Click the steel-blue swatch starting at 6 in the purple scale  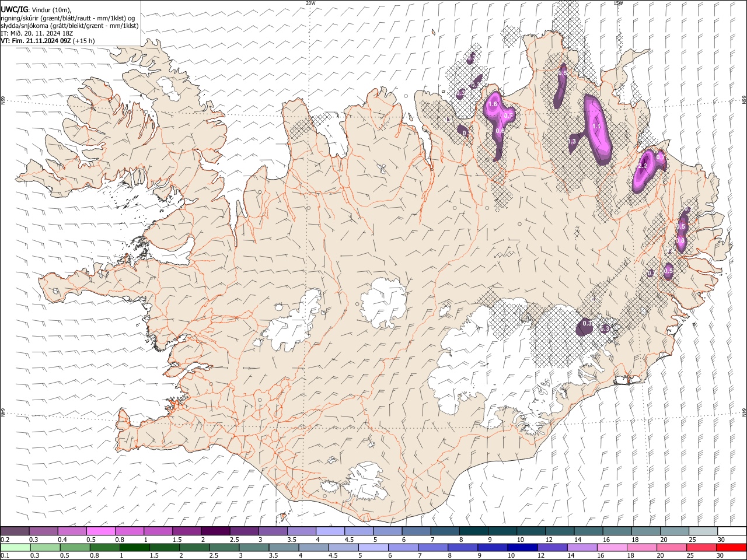(416, 531)
